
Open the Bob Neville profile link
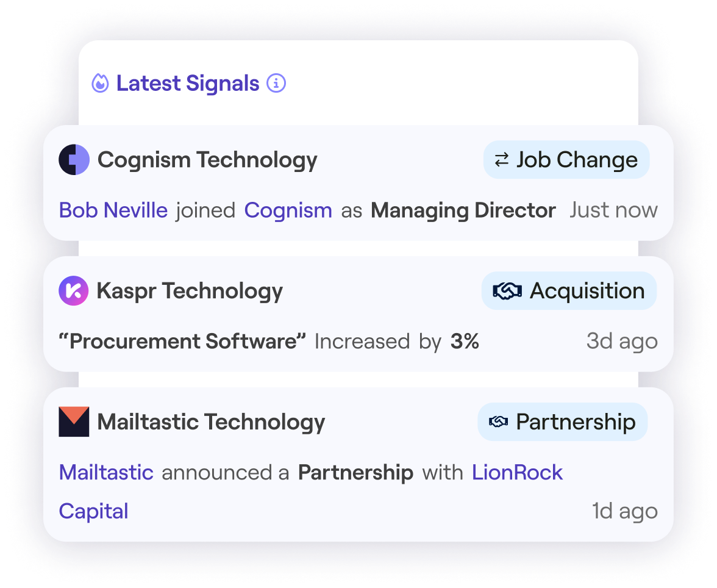click(x=113, y=210)
